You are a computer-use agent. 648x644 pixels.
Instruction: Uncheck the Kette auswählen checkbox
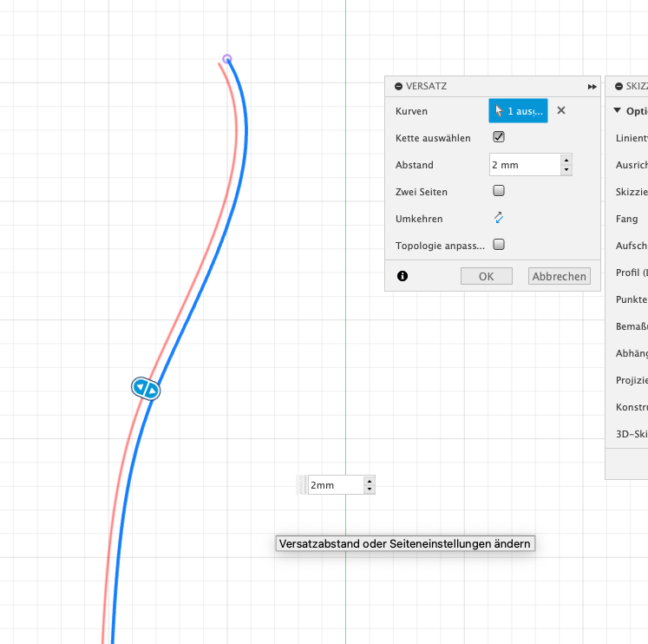[499, 137]
